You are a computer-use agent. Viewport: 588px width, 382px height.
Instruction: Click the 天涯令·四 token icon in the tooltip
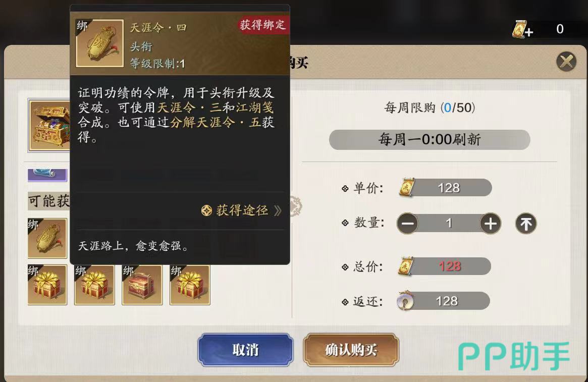coord(100,43)
